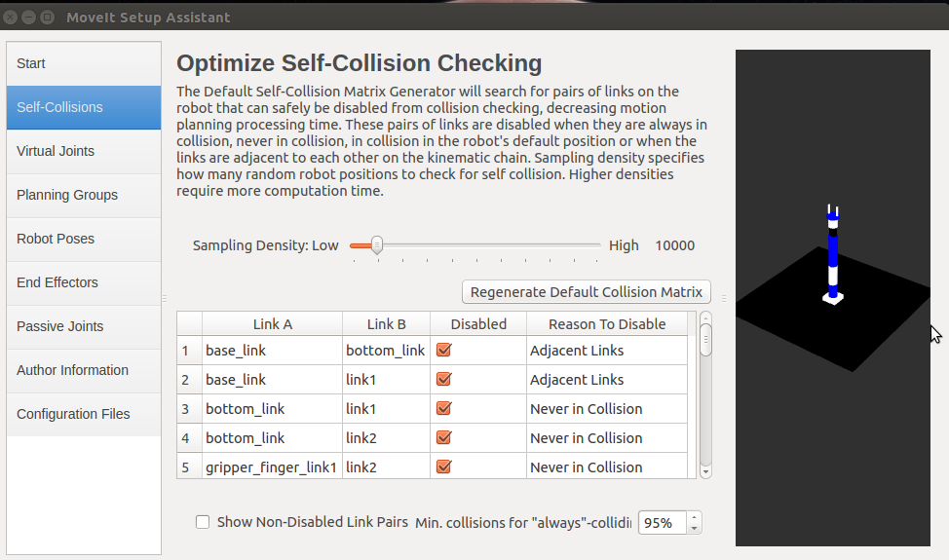949x560 pixels.
Task: Decrease the minimum collisions percentage
Action: click(694, 529)
